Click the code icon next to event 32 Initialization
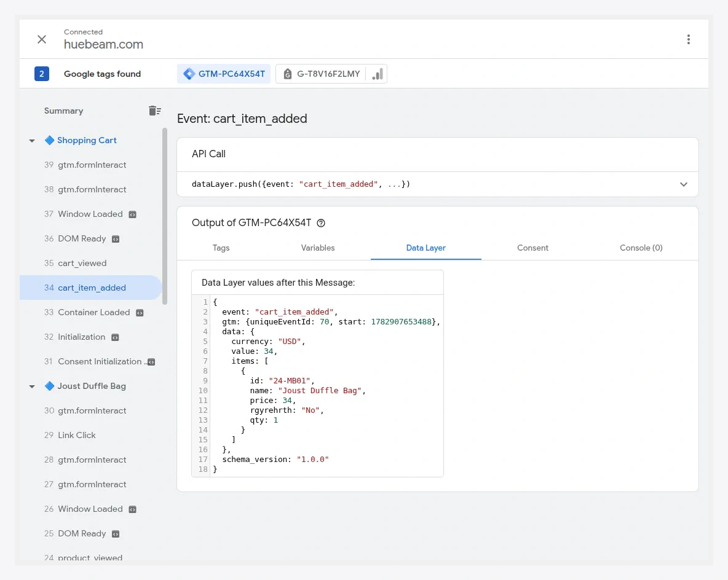 click(x=115, y=337)
